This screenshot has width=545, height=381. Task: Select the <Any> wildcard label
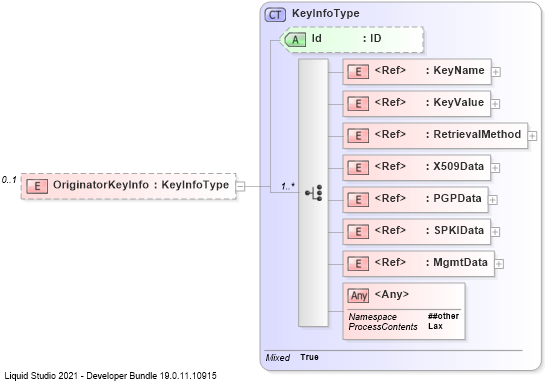pyautogui.click(x=391, y=294)
